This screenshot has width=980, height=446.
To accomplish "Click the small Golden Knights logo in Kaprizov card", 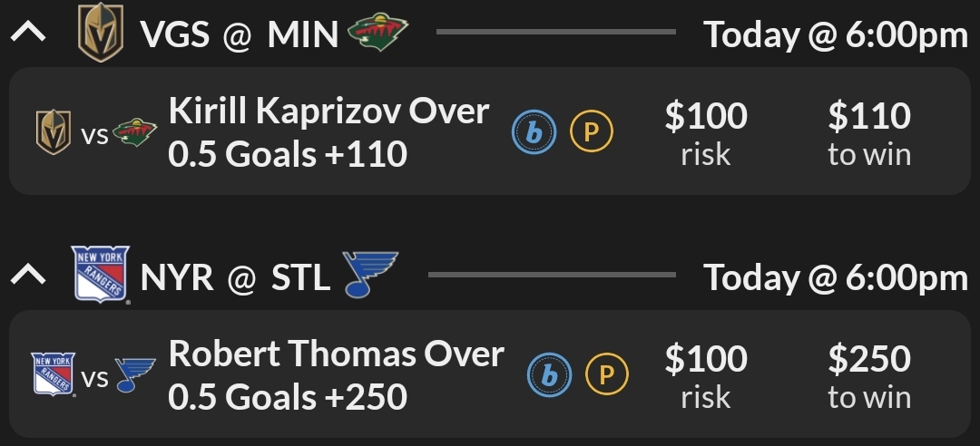I will click(x=54, y=133).
